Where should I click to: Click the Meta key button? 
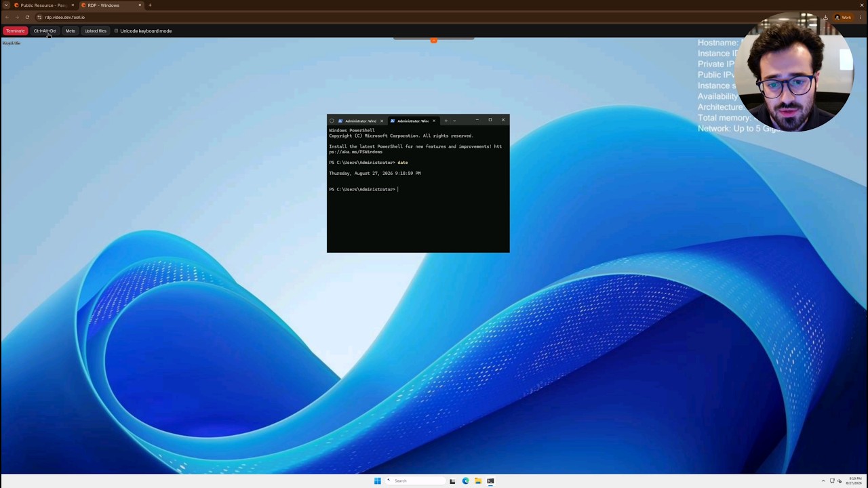pyautogui.click(x=71, y=30)
